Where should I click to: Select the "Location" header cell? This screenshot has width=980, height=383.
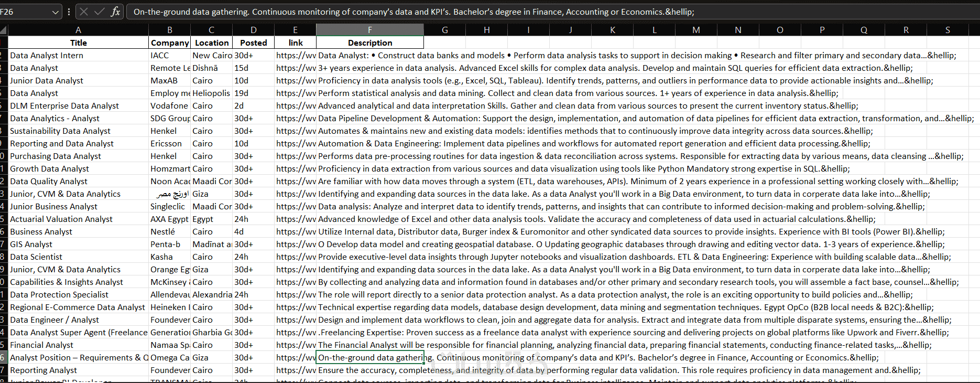tap(211, 42)
